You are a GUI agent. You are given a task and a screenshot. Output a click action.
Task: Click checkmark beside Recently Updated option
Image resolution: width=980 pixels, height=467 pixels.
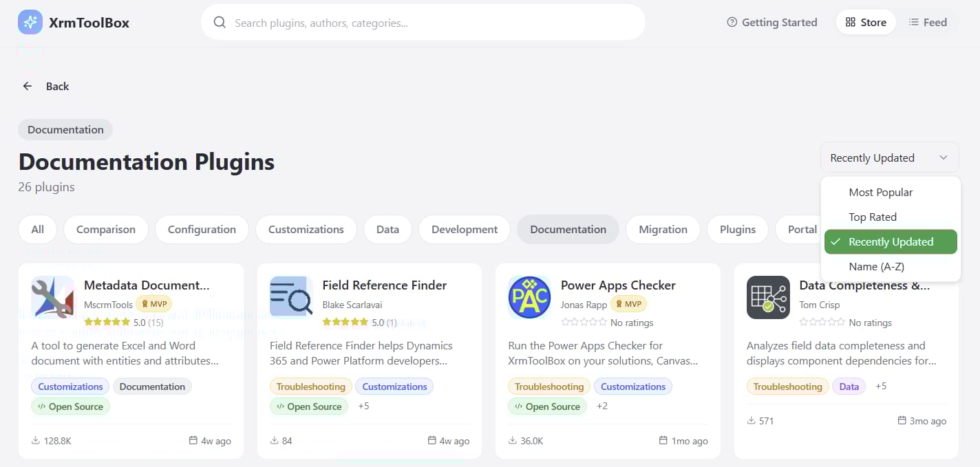pos(835,241)
